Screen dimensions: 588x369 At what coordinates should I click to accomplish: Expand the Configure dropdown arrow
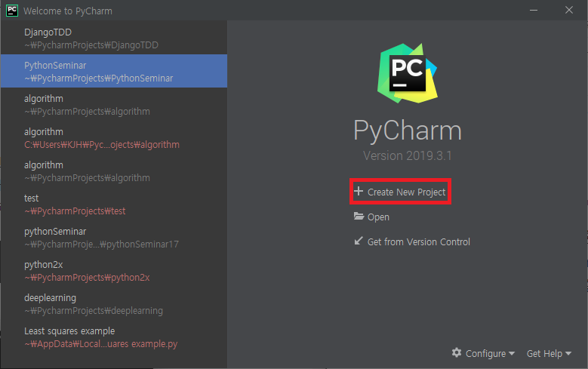pyautogui.click(x=512, y=353)
